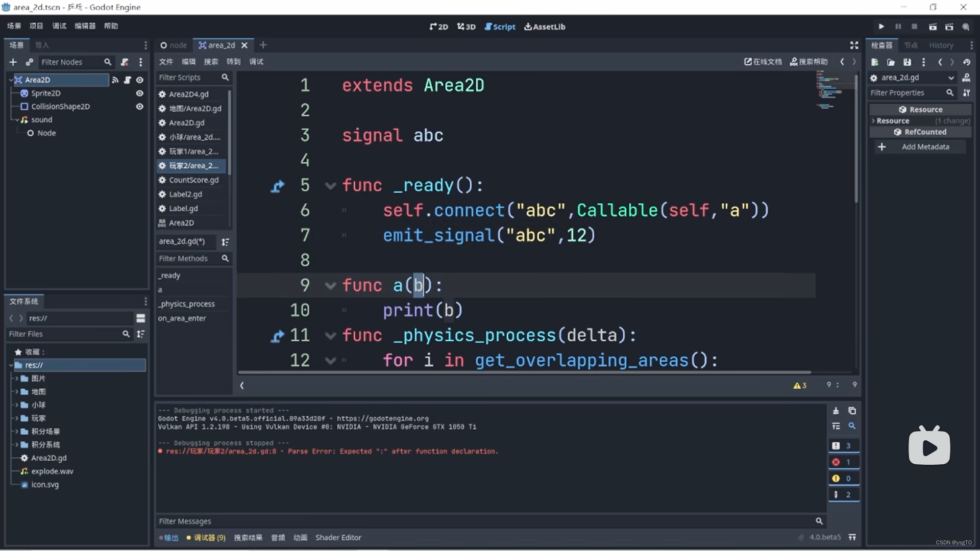This screenshot has height=551, width=980.
Task: Click the add child node plus icon
Action: click(13, 62)
